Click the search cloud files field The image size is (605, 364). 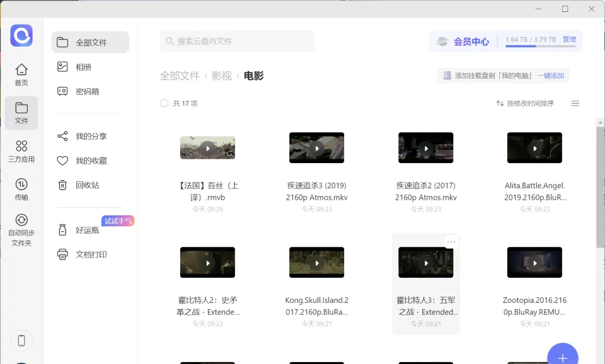pyautogui.click(x=237, y=42)
